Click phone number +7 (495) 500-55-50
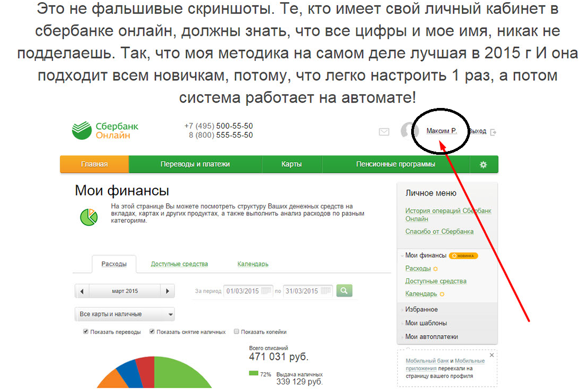The height and width of the screenshot is (392, 583). click(x=218, y=126)
